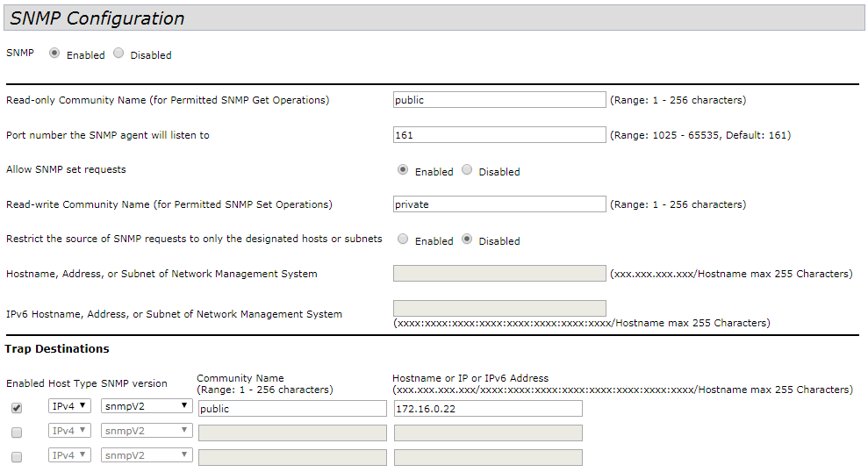
Task: Enable Allow SNMP set requests
Action: pyautogui.click(x=403, y=170)
